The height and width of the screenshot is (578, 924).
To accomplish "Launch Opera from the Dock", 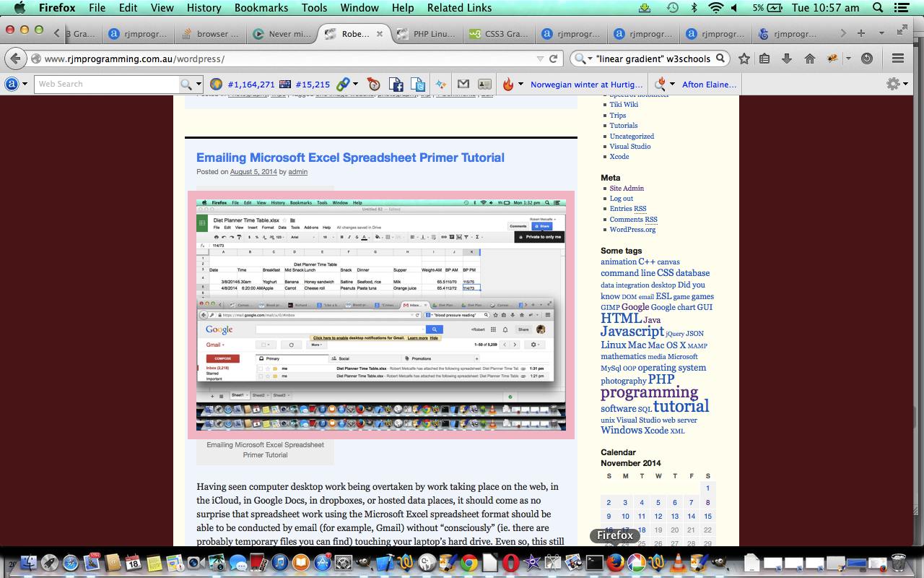I will pos(511,562).
